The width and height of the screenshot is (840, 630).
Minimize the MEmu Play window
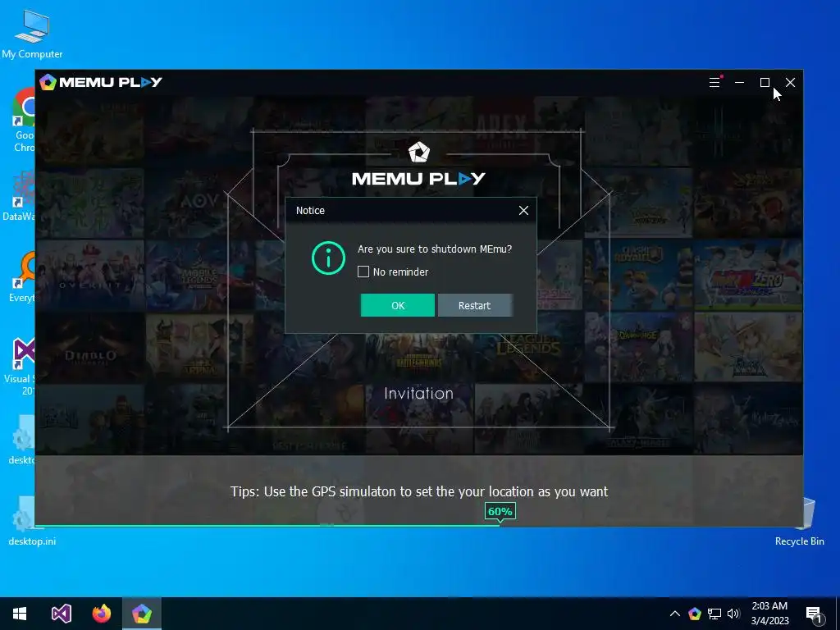point(739,83)
